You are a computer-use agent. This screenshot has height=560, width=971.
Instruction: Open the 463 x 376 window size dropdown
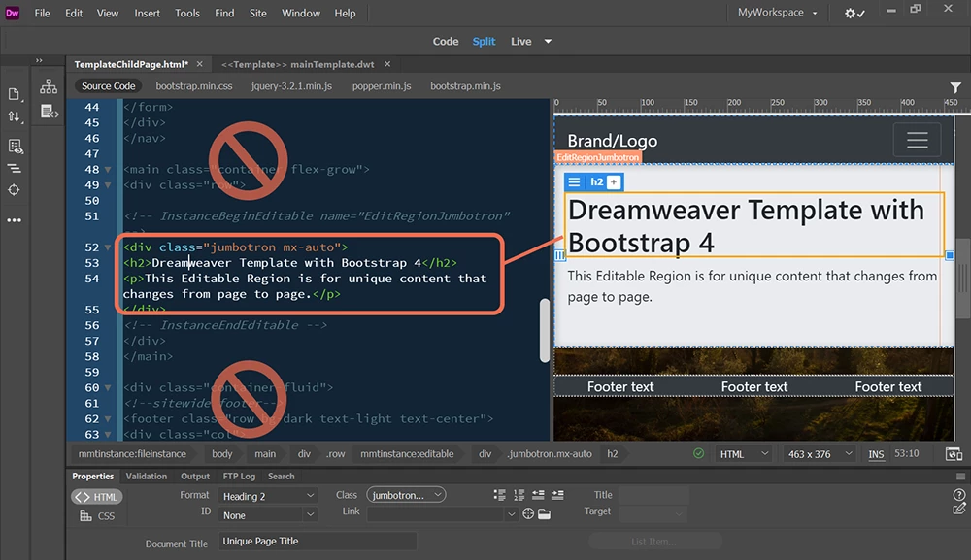coord(820,454)
